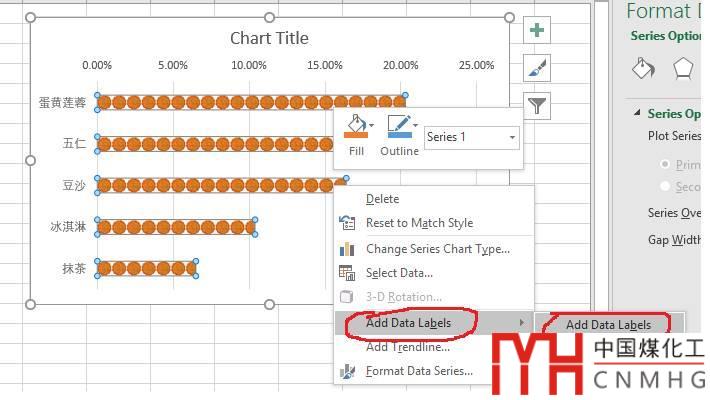Select the Effects pentagon icon in Format pane
This screenshot has height=400, width=710.
point(683,68)
